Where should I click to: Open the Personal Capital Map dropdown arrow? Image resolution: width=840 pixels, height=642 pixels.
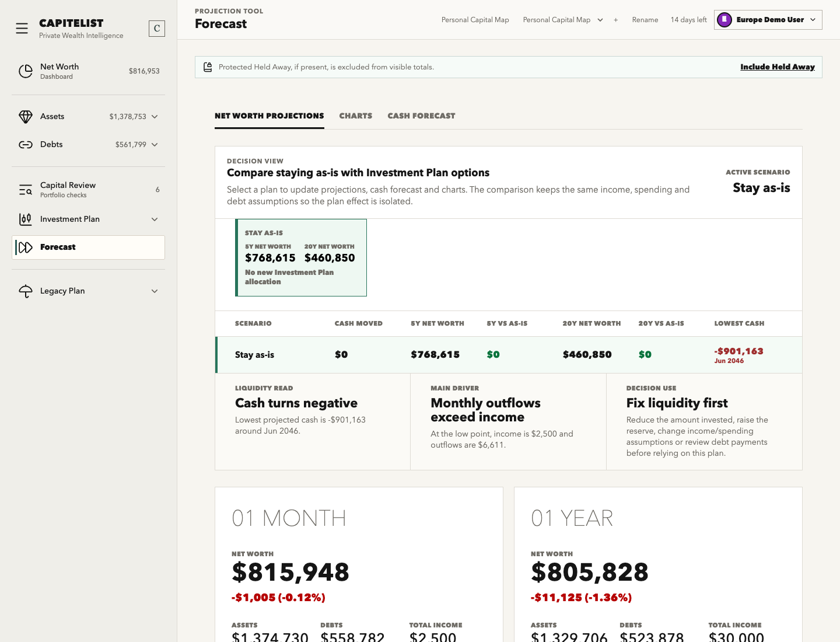coord(600,20)
